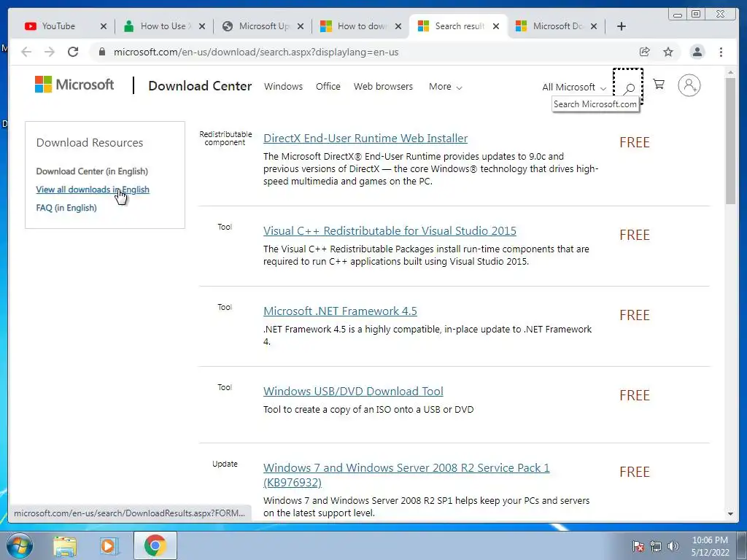This screenshot has width=747, height=560.
Task: Click the Chrome taskbar icon
Action: click(155, 545)
